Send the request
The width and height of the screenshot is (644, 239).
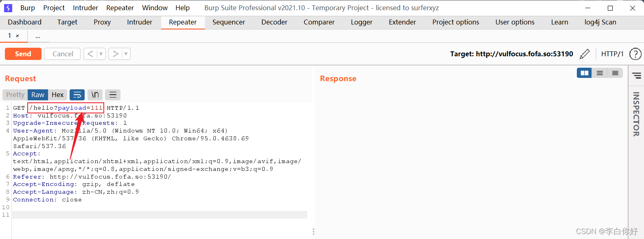(x=23, y=54)
